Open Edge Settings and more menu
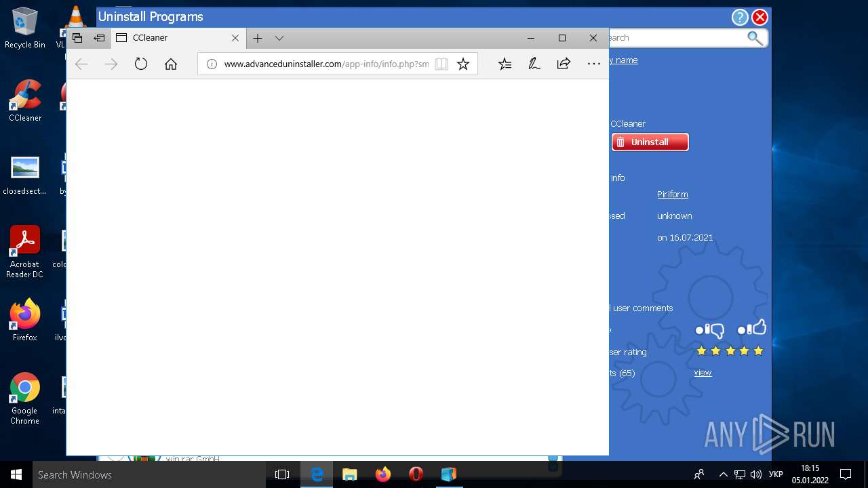 594,64
